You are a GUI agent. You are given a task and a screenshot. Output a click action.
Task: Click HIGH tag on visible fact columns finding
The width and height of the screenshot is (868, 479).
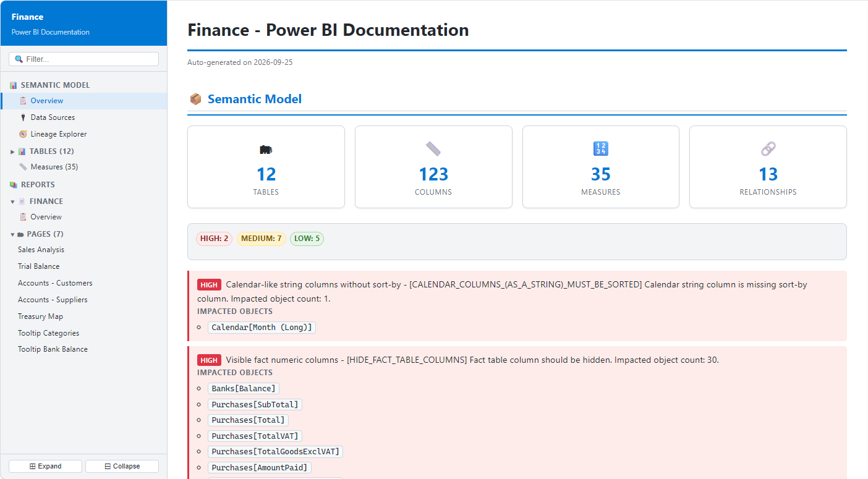pos(209,360)
